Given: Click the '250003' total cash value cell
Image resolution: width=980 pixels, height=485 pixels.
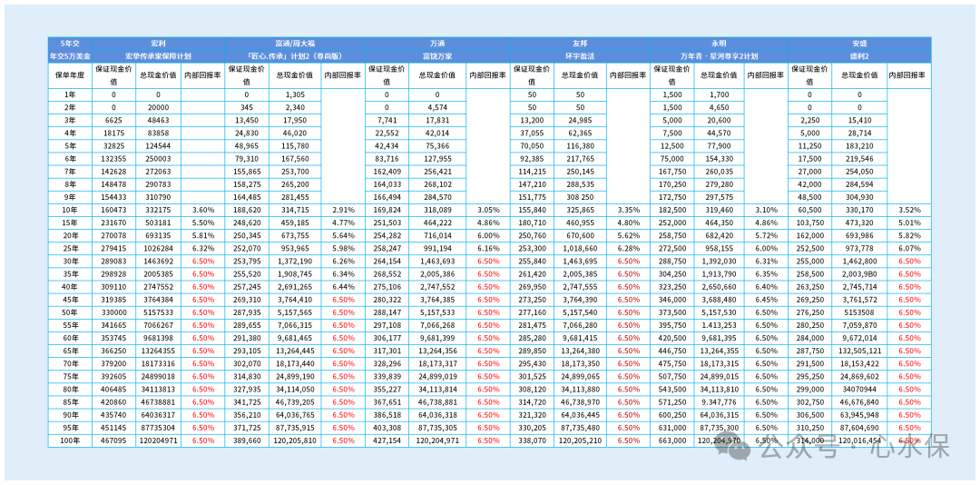Looking at the screenshot, I should click(157, 158).
